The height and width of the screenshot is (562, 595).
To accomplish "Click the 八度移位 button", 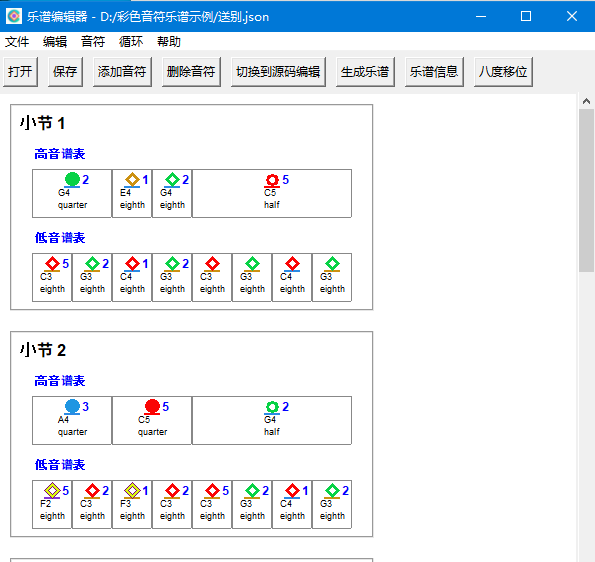I will [503, 72].
